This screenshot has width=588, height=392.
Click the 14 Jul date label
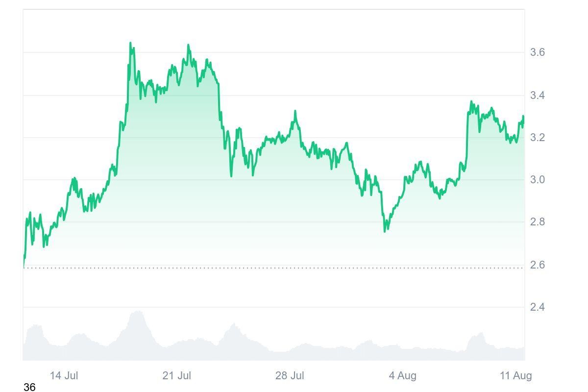tap(64, 376)
